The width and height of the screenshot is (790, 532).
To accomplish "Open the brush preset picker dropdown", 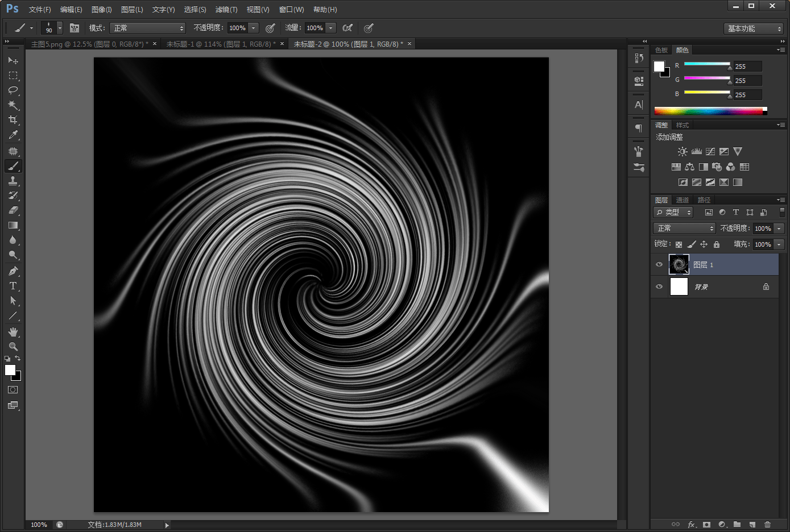I will point(60,28).
